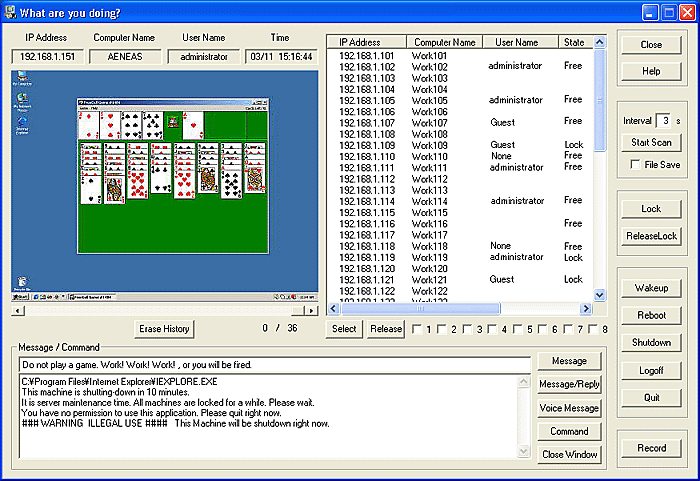The height and width of the screenshot is (481, 700).
Task: Click screenshot history scroll left arrow
Action: (x=18, y=310)
